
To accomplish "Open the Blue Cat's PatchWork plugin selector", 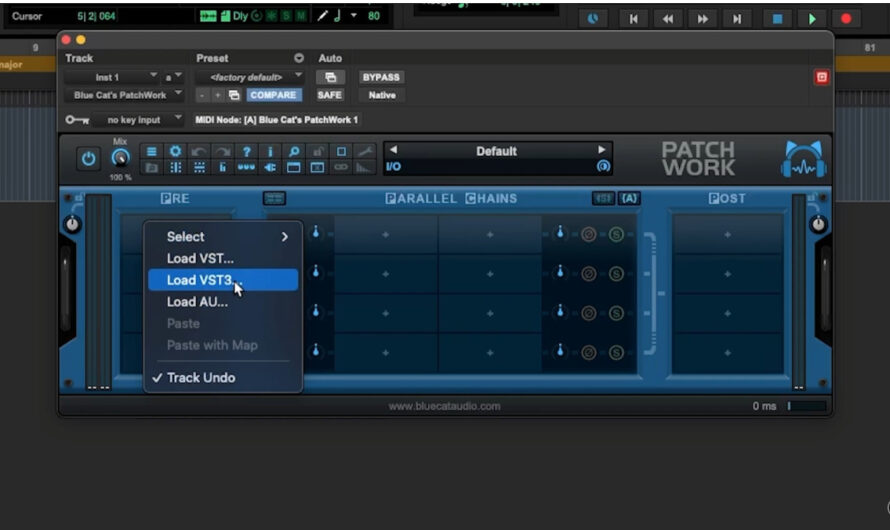I will point(124,95).
